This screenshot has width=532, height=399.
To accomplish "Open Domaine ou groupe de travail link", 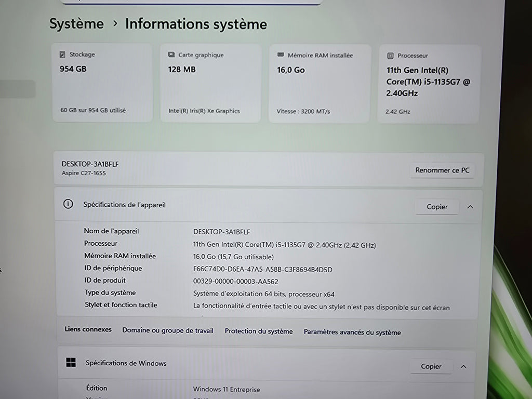I will [168, 330].
